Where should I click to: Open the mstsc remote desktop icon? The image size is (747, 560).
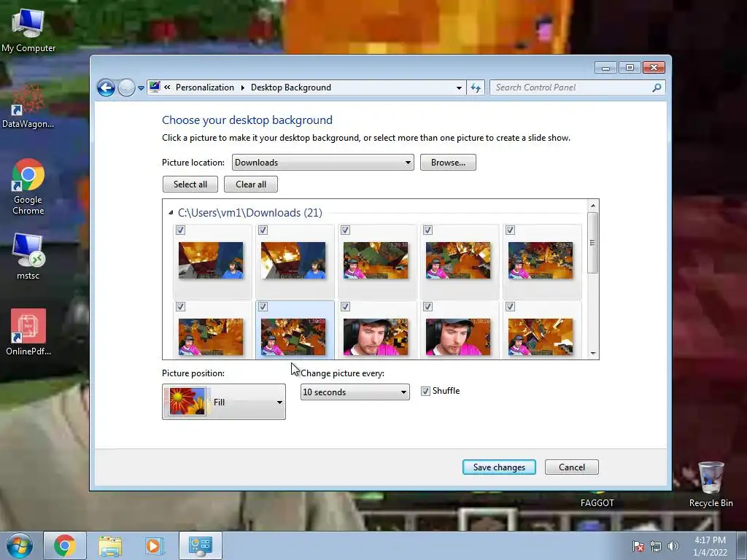28,256
